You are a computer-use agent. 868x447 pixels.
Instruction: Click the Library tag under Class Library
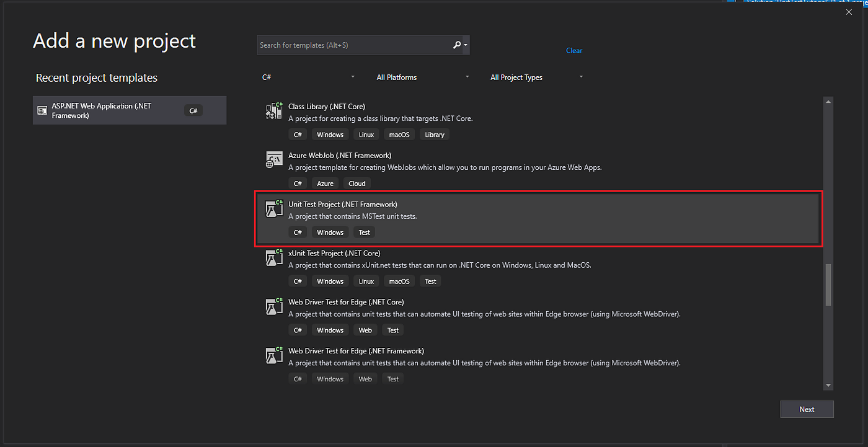(x=434, y=134)
